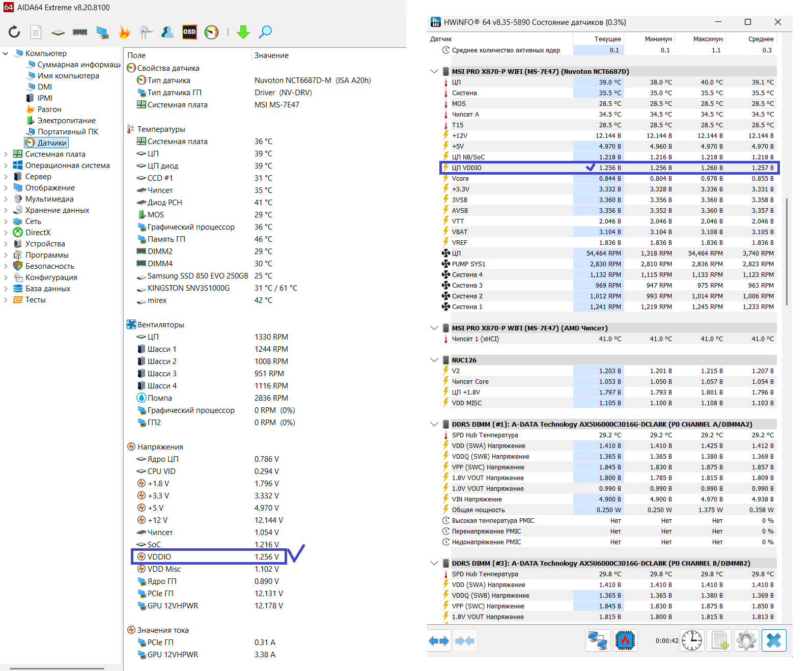Image resolution: width=812 pixels, height=671 pixels.
Task: Click HWiNFO log file with plus icon
Action: pyautogui.click(x=719, y=640)
